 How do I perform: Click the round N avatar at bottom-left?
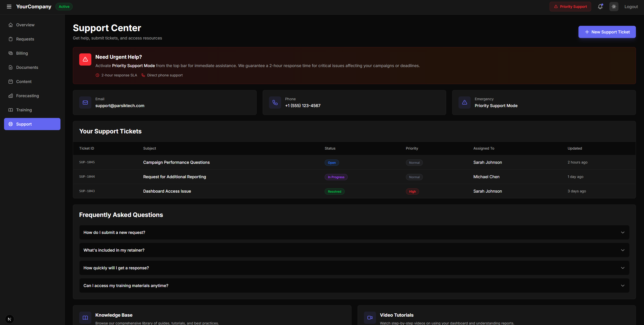[10, 319]
